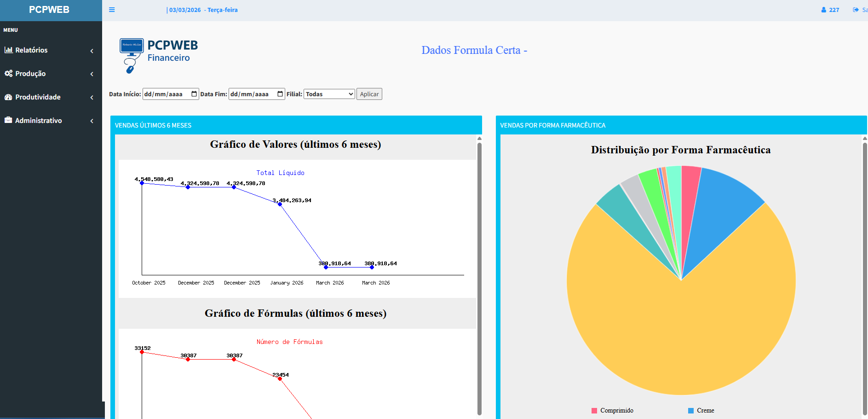Click the speedometer icon beside Produtividade

click(8, 97)
